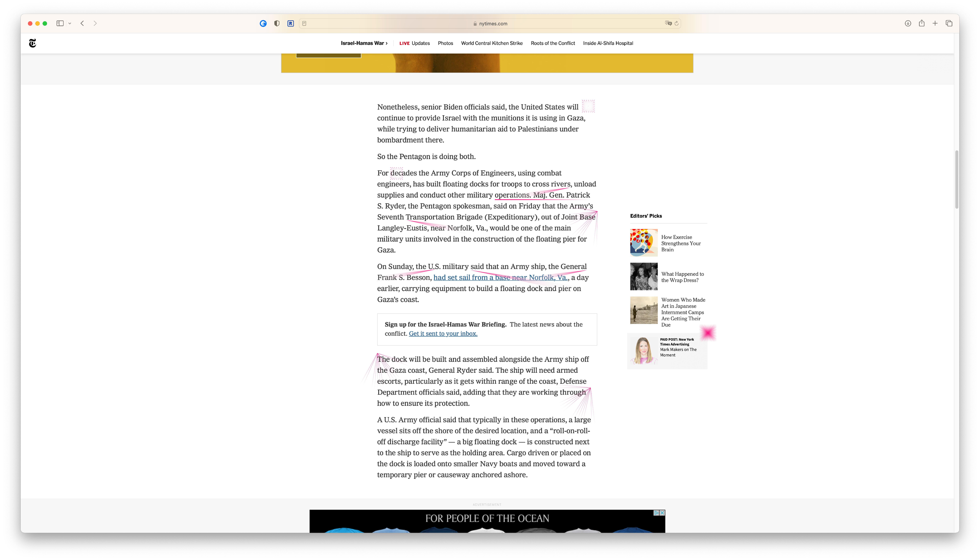Show the tab overview
The image size is (980, 560).
tap(949, 24)
